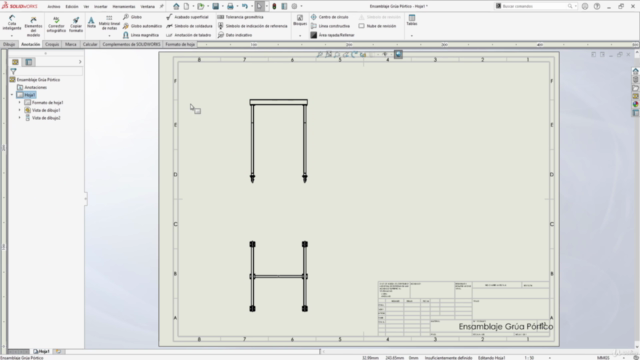
Task: Click the Buscar comandos search field
Action: pos(534,6)
